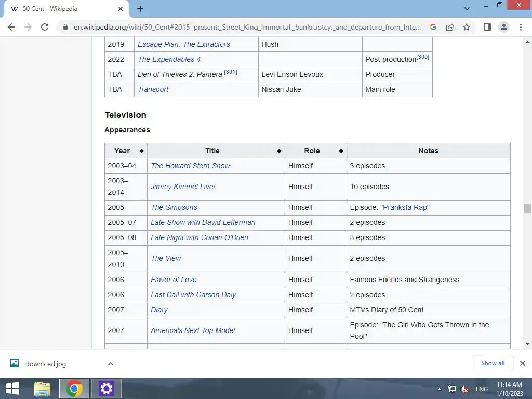Open the tab search chevron
Screen dimensions: 532x399
(x=467, y=9)
